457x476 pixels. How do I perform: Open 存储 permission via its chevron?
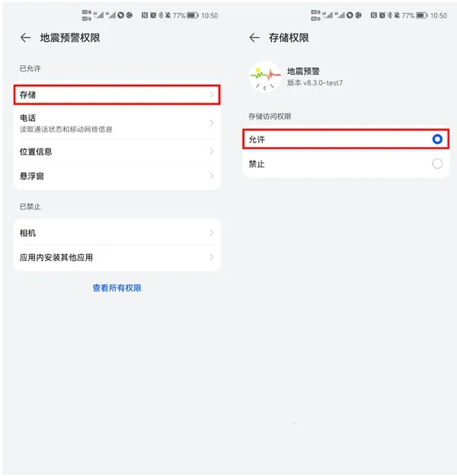[212, 94]
